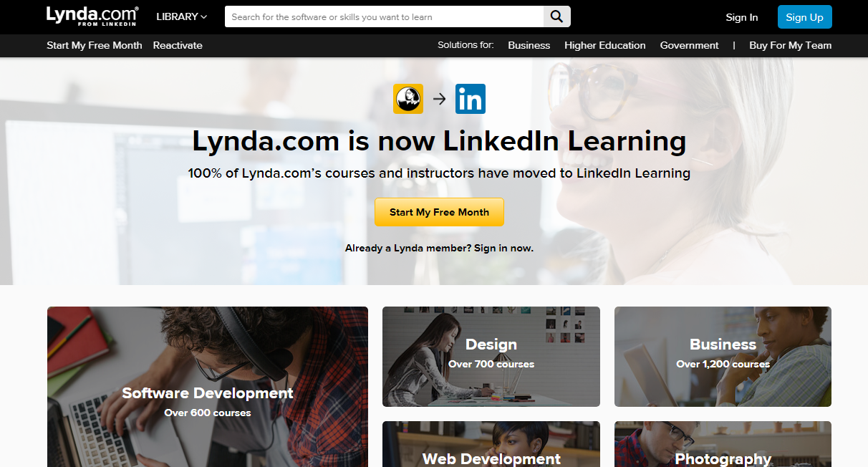Click the blue LinkedIn logo icon
The width and height of the screenshot is (868, 467).
(470, 99)
